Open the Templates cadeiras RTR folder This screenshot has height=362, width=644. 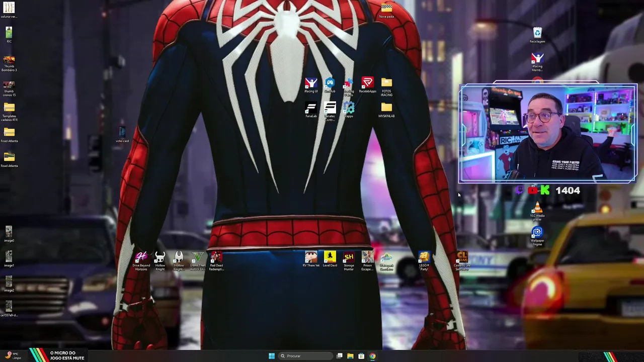[x=9, y=112]
